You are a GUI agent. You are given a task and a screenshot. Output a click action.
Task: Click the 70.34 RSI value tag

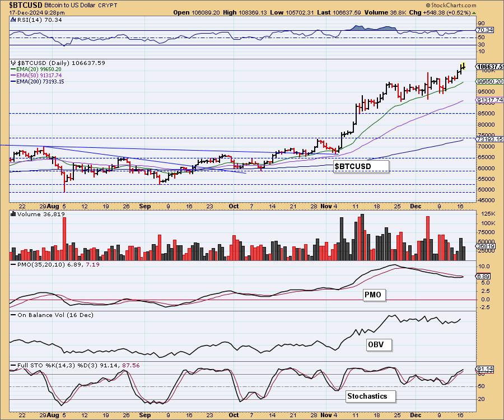485,30
